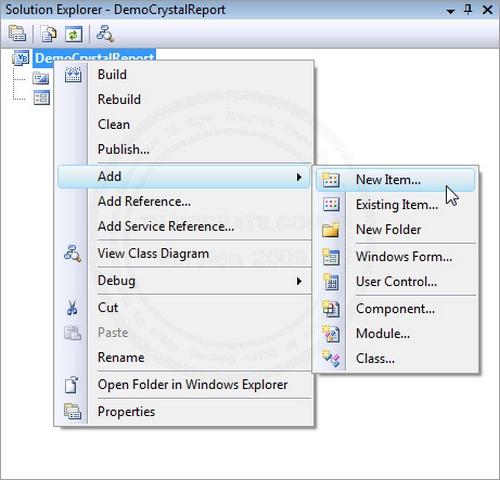This screenshot has width=500, height=480.
Task: Choose Build from the context menu
Action: click(112, 74)
